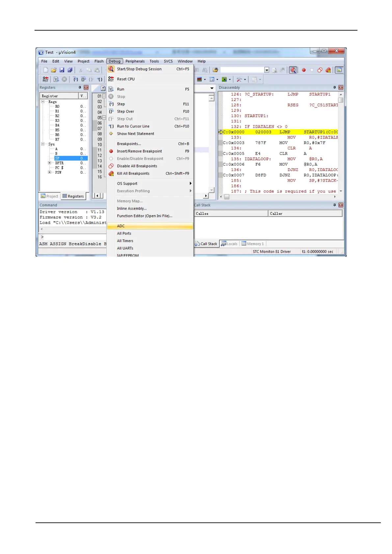Image resolution: width=392 pixels, height=554 pixels.
Task: Pin the Registers panel
Action: coord(80,88)
